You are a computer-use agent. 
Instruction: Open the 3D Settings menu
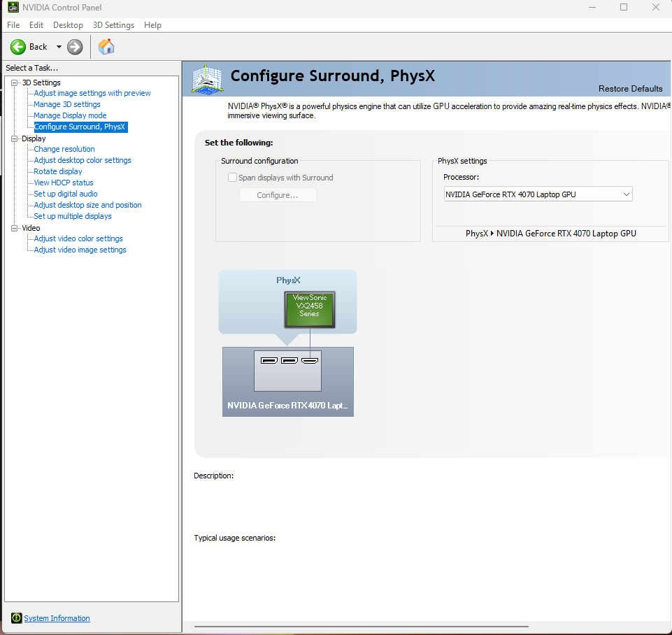113,25
